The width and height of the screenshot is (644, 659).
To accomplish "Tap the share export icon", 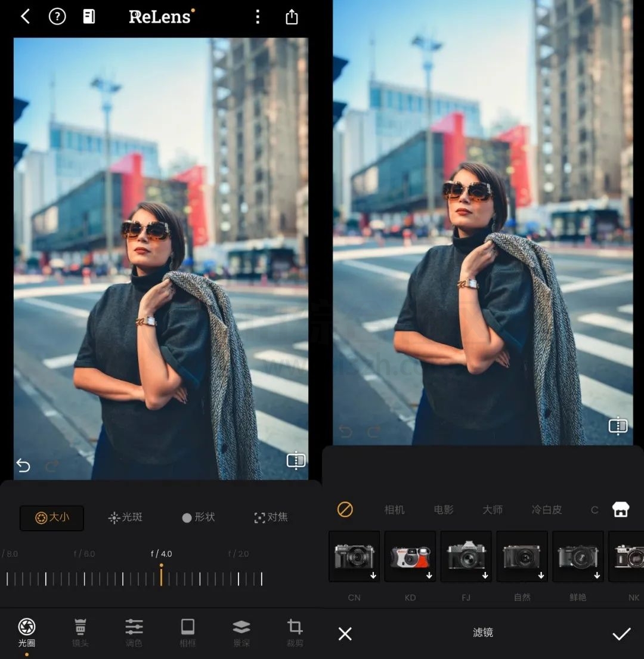I will pyautogui.click(x=292, y=17).
